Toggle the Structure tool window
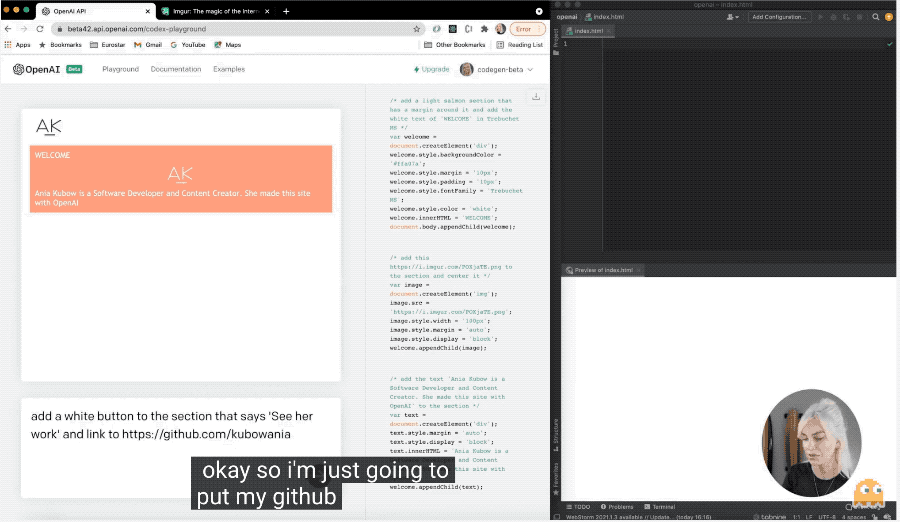Viewport: 900px width, 522px height. 556,432
